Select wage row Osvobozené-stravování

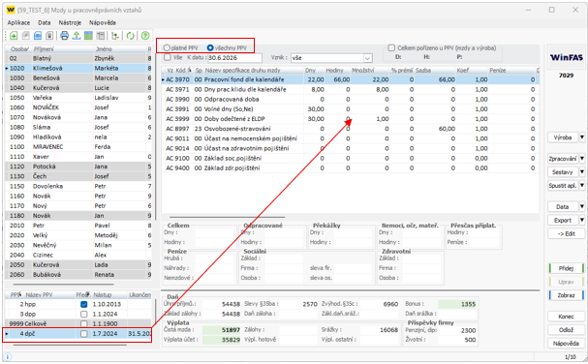click(351, 129)
